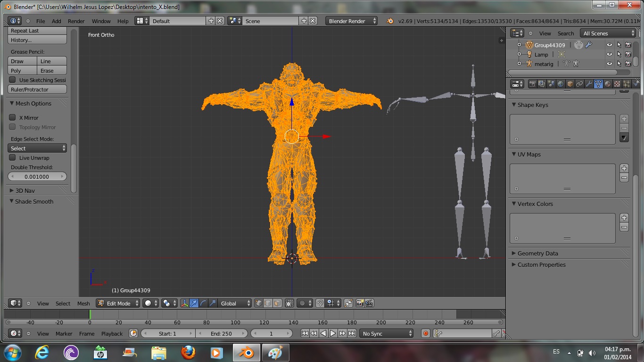
Task: Click the Double Threshold value slider
Action: tap(37, 177)
